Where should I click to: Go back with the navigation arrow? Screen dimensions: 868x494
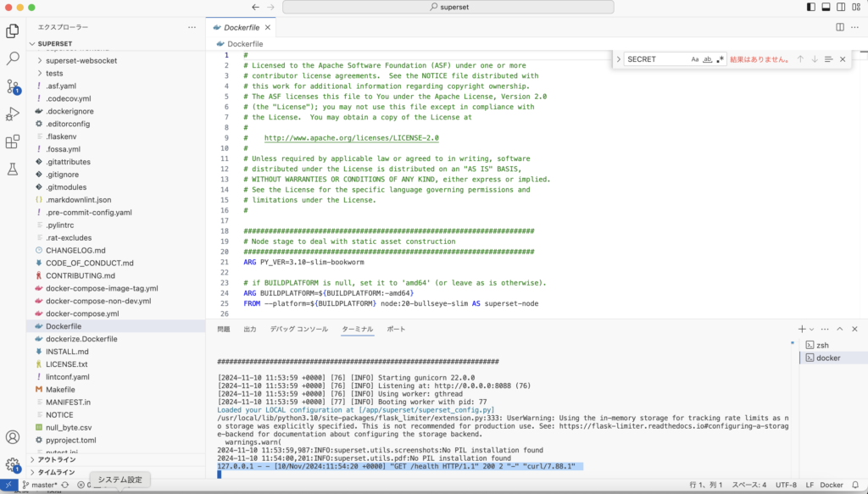click(255, 7)
